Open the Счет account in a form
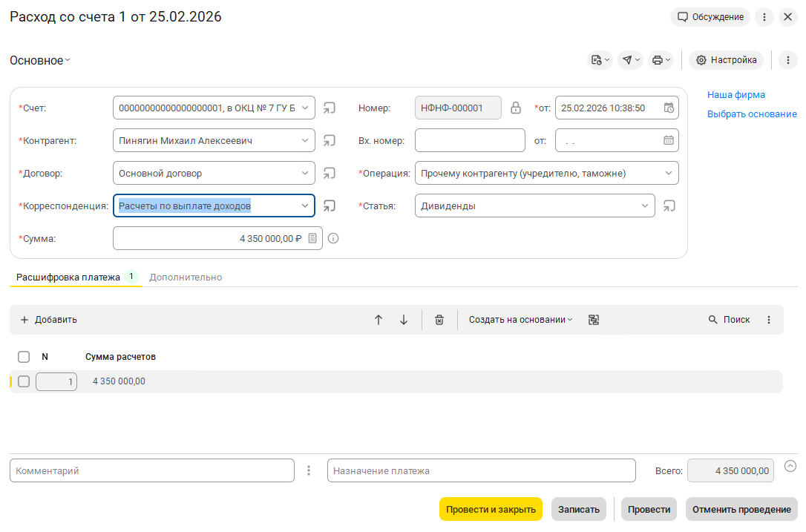 click(330, 108)
